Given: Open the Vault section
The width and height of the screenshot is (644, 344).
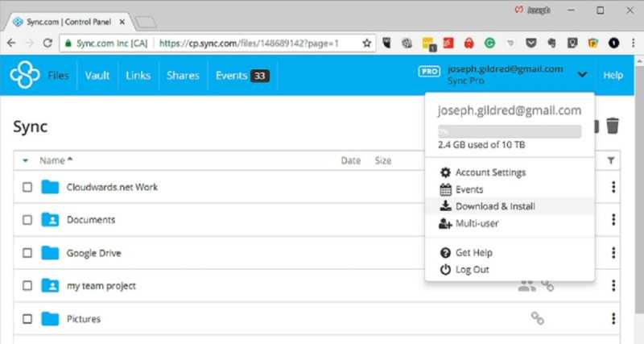Looking at the screenshot, I should point(97,76).
